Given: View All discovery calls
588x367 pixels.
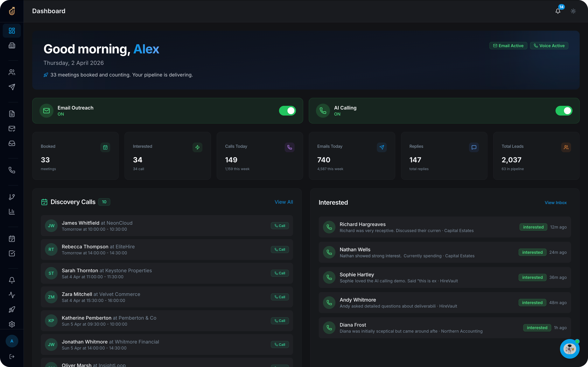Looking at the screenshot, I should coord(283,202).
